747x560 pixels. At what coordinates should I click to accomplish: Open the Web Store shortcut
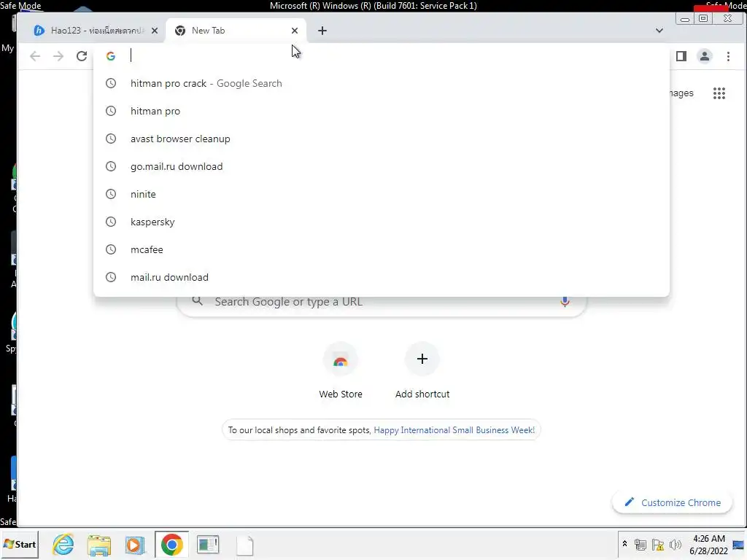pyautogui.click(x=340, y=372)
